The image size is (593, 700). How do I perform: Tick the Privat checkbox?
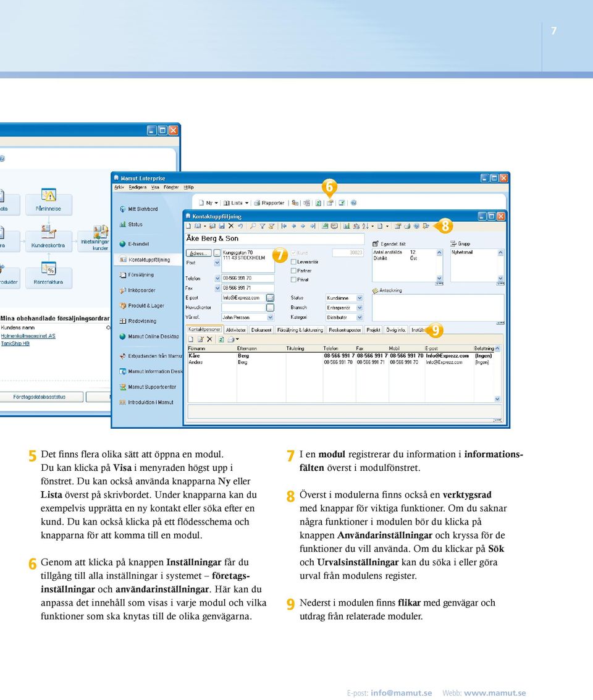293,279
